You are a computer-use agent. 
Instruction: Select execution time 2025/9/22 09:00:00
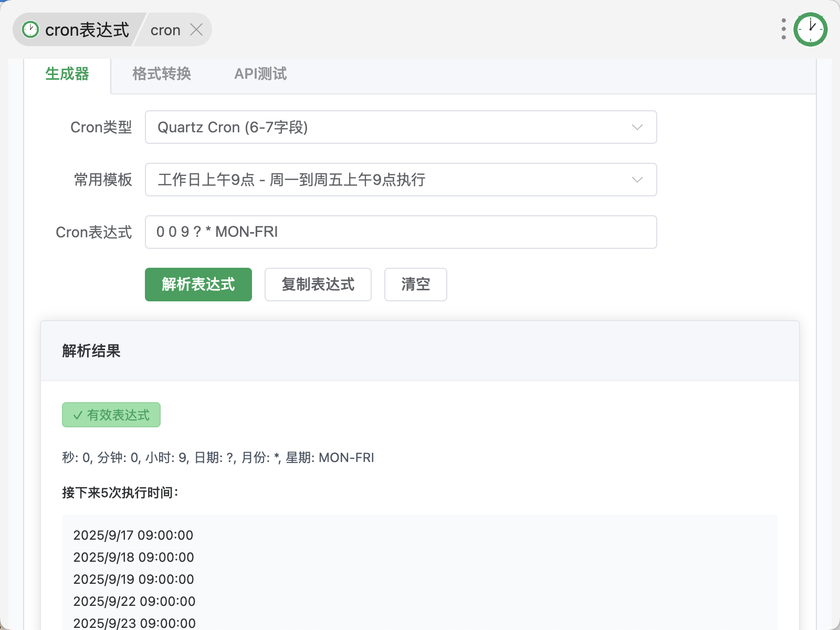coord(134,601)
